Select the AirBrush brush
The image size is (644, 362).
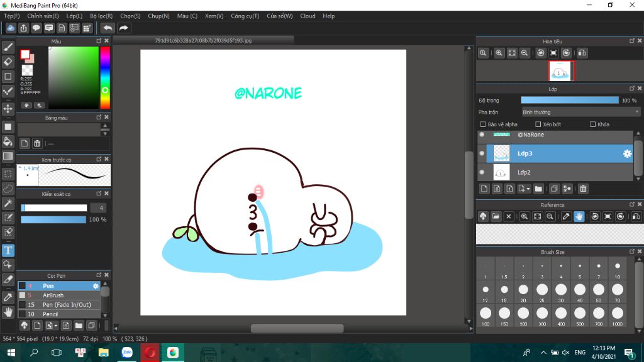(x=58, y=295)
